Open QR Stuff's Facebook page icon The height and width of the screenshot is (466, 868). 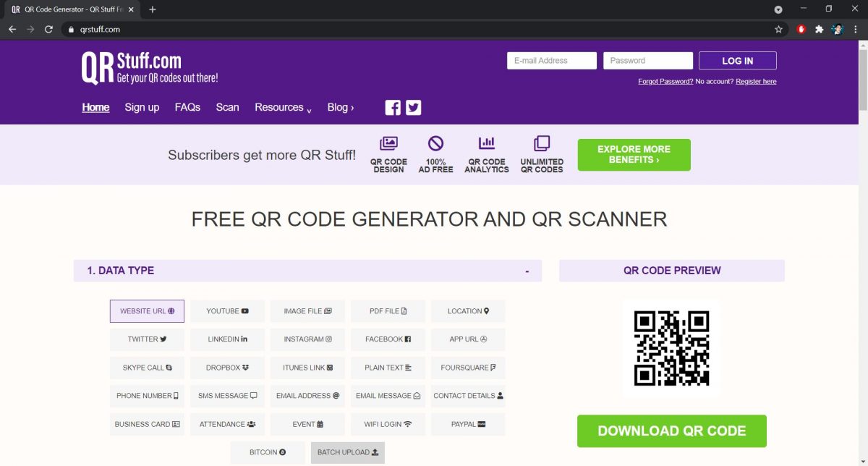point(392,107)
